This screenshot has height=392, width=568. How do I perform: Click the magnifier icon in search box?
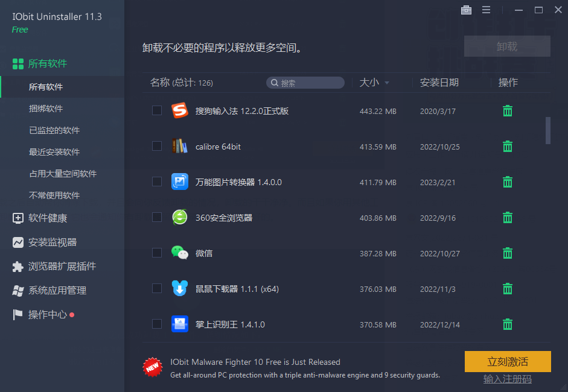pyautogui.click(x=275, y=83)
